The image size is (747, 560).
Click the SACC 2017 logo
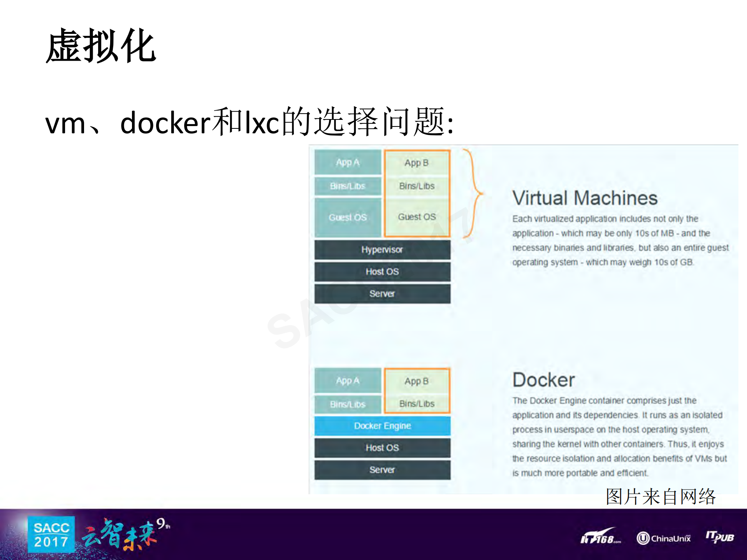(51, 534)
